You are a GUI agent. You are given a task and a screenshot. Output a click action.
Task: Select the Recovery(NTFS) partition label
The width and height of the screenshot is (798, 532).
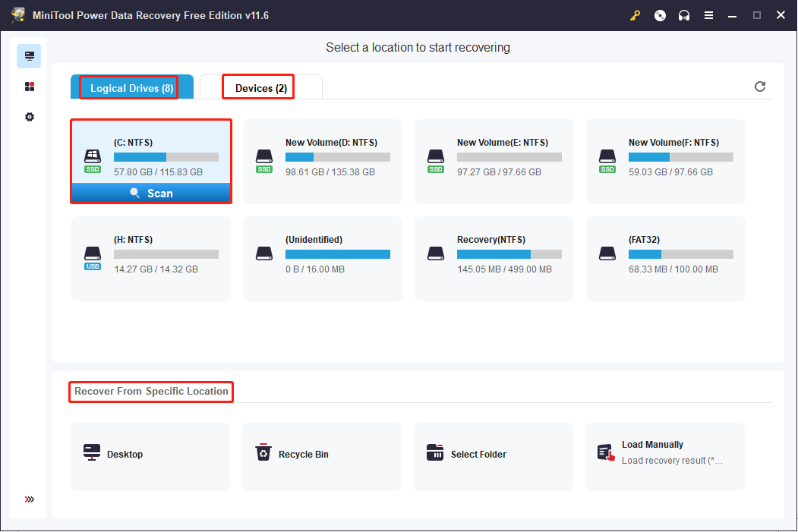[x=491, y=240]
